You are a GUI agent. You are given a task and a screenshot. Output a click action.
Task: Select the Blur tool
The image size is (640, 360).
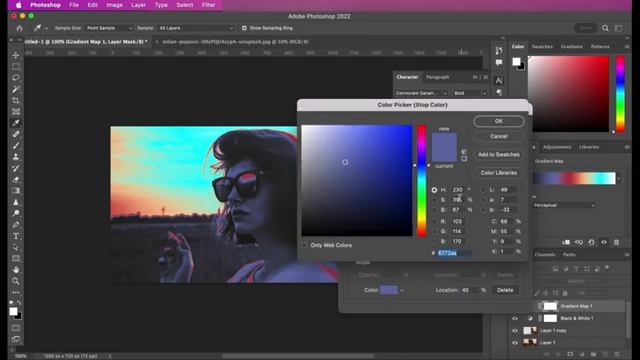[x=16, y=202]
